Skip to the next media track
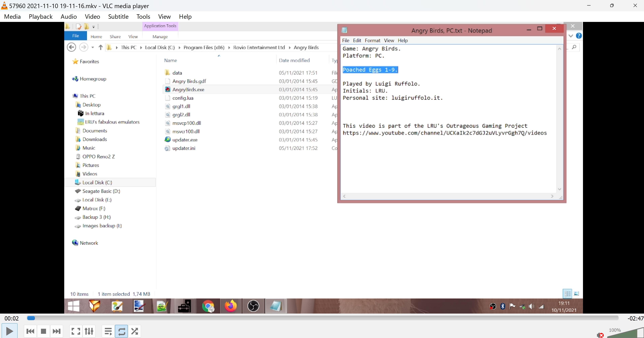Image resolution: width=644 pixels, height=338 pixels. click(x=56, y=331)
